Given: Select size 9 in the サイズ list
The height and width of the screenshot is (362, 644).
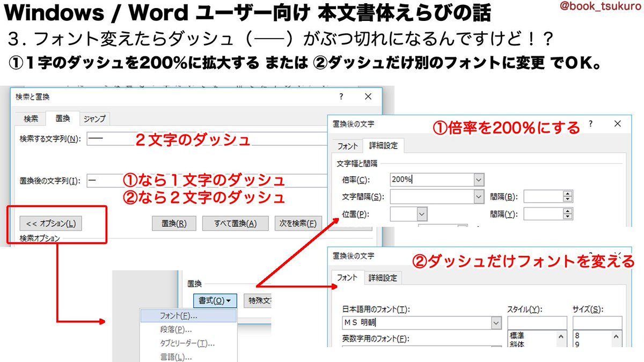Looking at the screenshot, I should (592, 343).
